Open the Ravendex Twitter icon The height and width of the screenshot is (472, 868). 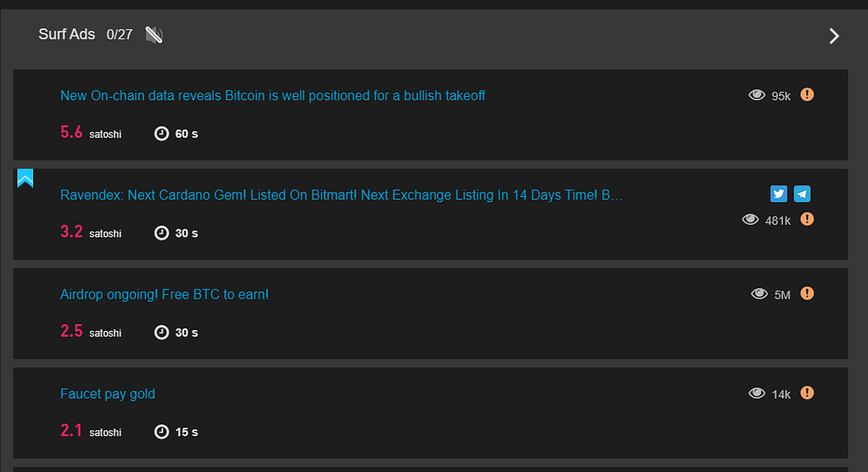pos(778,194)
